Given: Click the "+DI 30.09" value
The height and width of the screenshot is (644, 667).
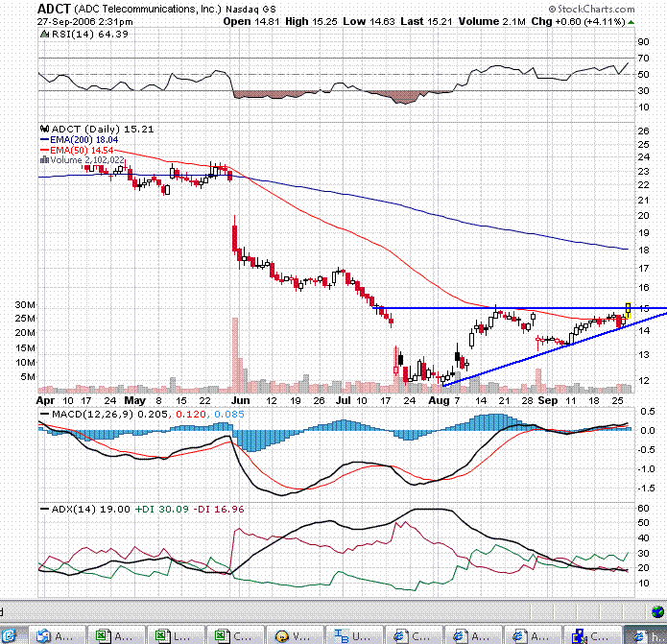Looking at the screenshot, I should coord(161,509).
